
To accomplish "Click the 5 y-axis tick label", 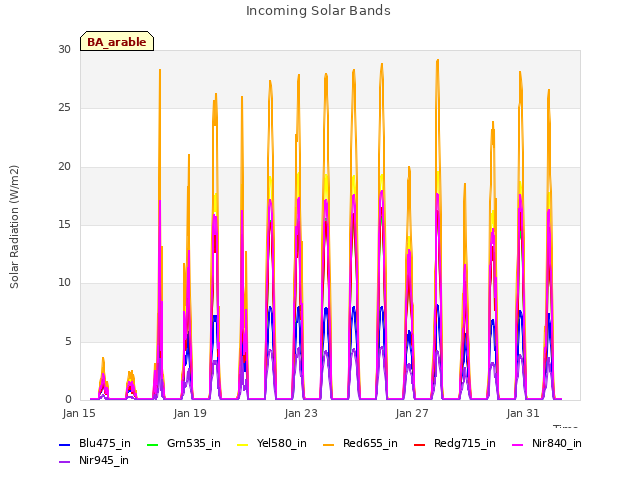I will point(68,341).
